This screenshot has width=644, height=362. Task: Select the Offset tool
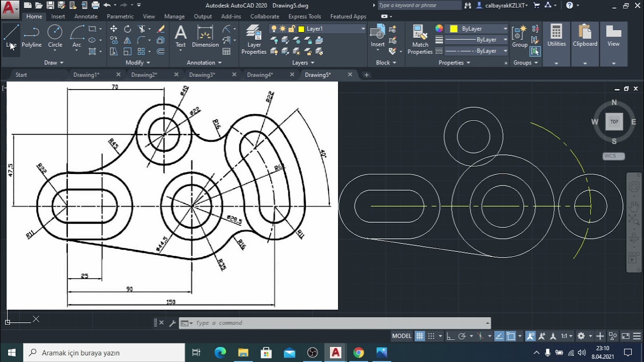[x=160, y=51]
